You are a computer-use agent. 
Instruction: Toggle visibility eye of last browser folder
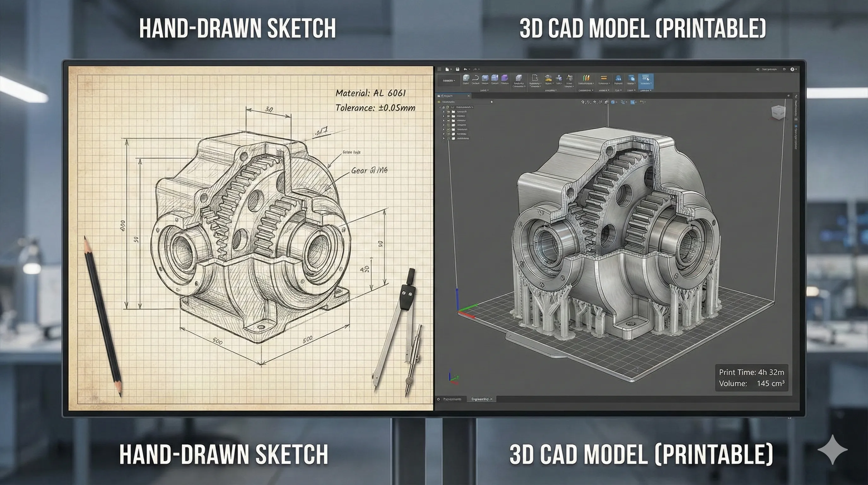[x=449, y=139]
